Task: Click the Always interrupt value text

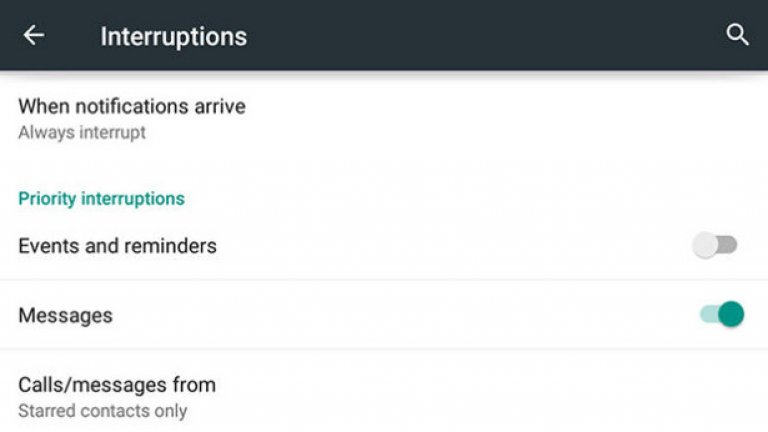Action: [x=82, y=132]
